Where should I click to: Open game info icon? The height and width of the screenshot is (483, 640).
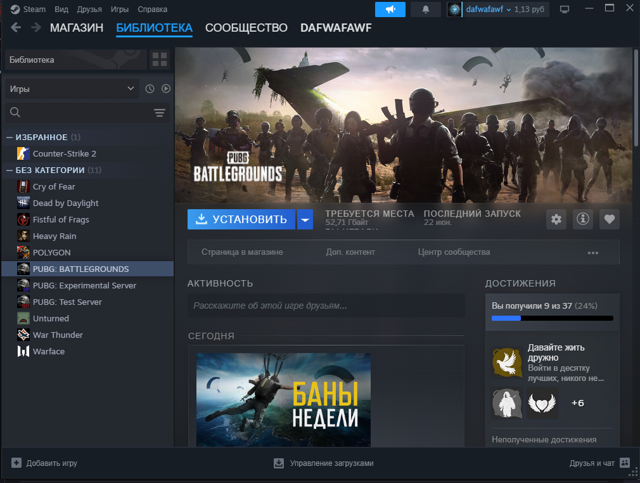(x=582, y=219)
